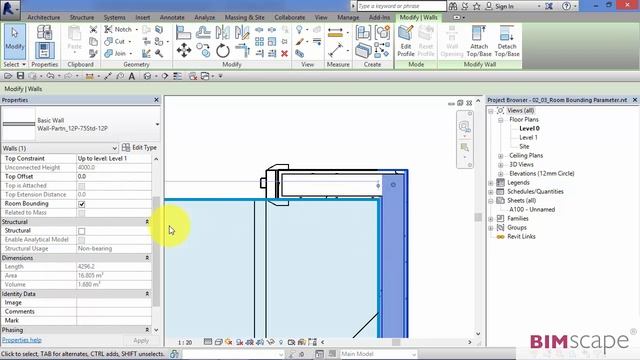Click the Measure Between Two References icon
The image size is (640, 360).
pyautogui.click(x=335, y=50)
